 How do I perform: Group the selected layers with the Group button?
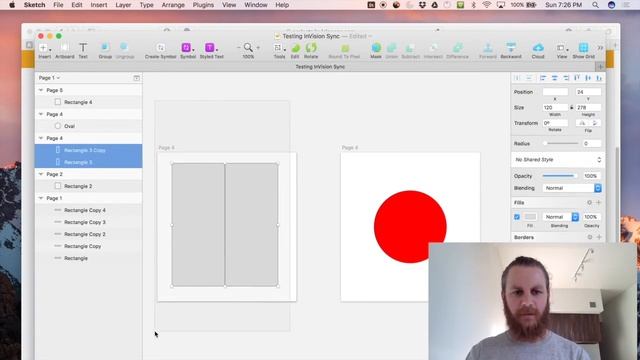(x=105, y=51)
